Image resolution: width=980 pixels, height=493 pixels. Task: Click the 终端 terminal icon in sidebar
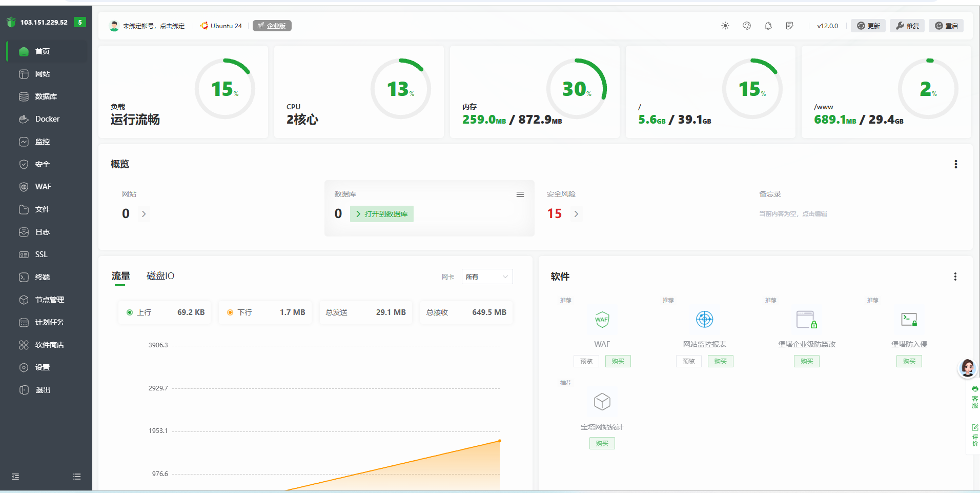24,277
